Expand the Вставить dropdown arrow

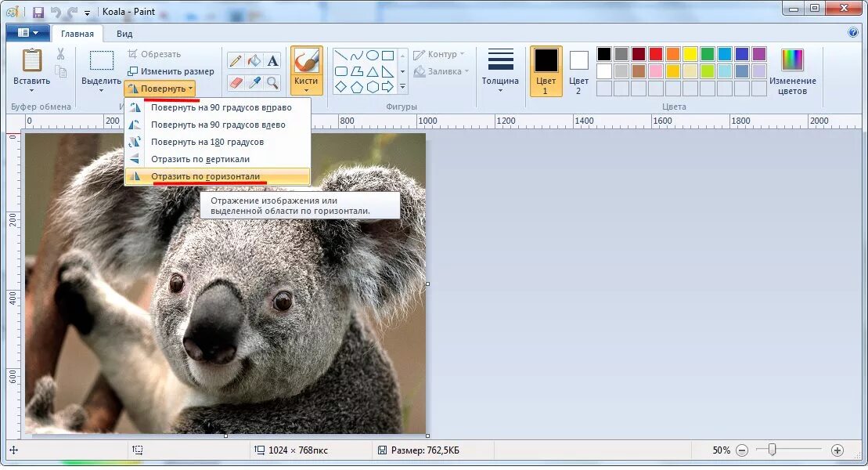point(31,90)
